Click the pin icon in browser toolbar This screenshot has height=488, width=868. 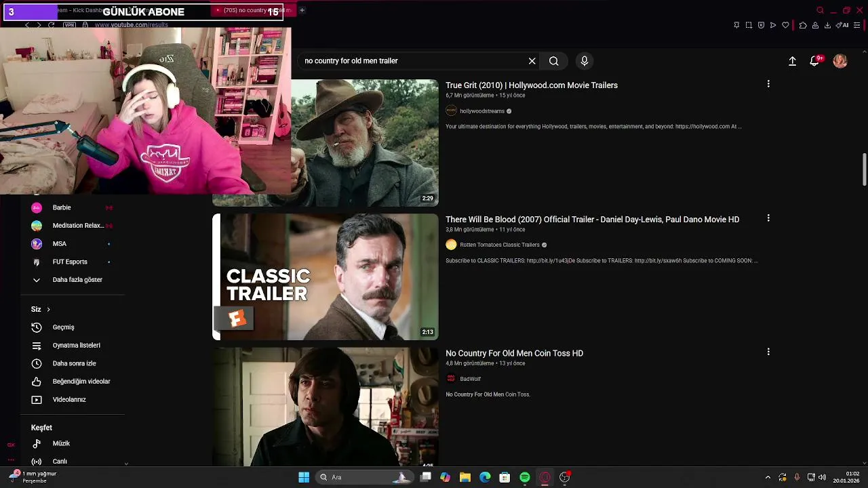click(736, 25)
